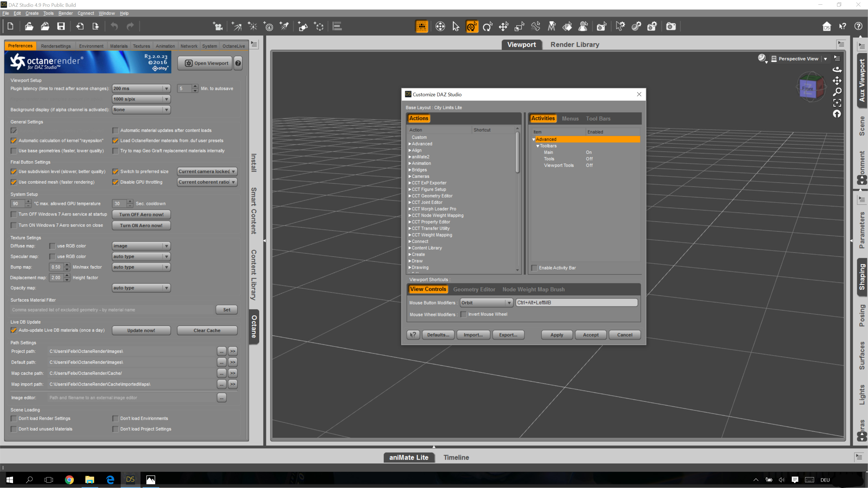The height and width of the screenshot is (488, 868).
Task: Toggle Invert Mouse Wheel checkbox
Action: pyautogui.click(x=464, y=314)
